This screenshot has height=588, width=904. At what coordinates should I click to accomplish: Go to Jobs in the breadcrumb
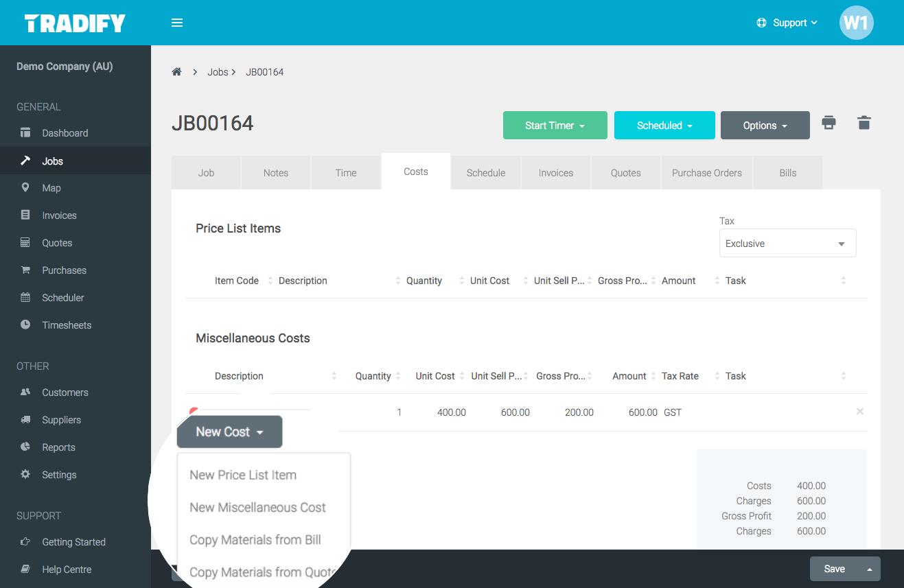(218, 71)
